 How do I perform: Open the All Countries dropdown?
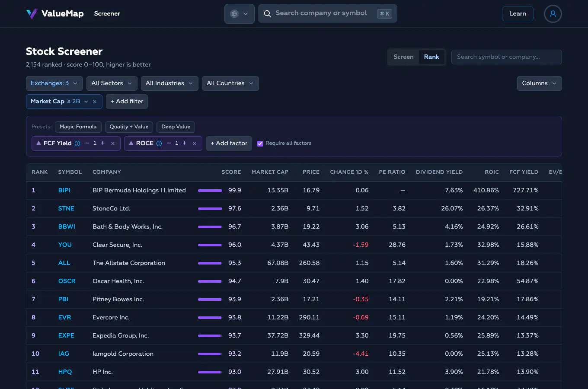pyautogui.click(x=230, y=83)
